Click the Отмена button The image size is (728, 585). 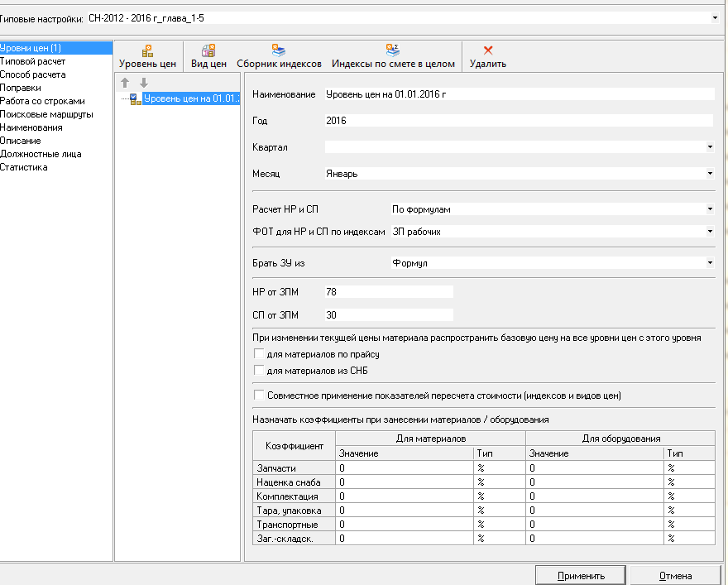coord(676,576)
